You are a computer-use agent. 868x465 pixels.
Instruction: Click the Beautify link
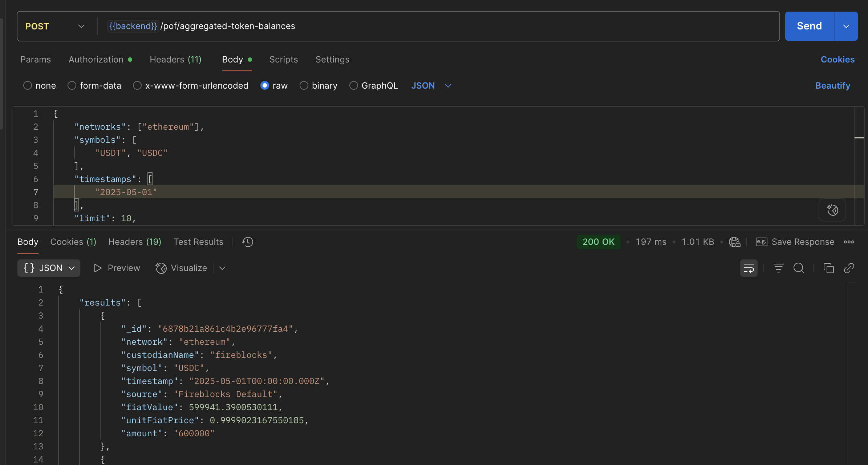832,86
